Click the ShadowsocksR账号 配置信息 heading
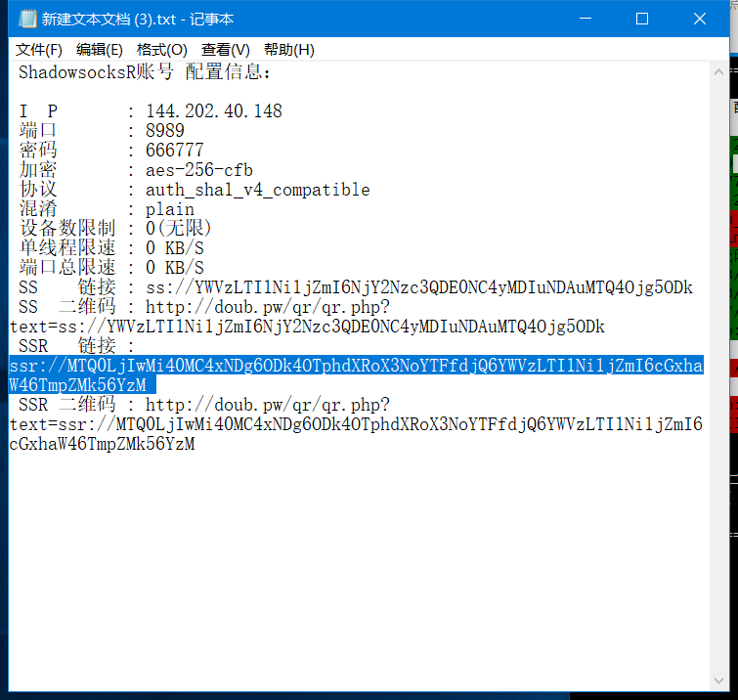This screenshot has height=700, width=738. (145, 72)
